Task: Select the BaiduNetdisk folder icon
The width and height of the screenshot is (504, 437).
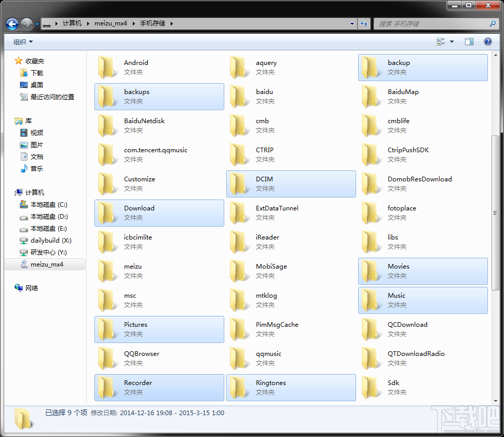Action: (x=107, y=126)
